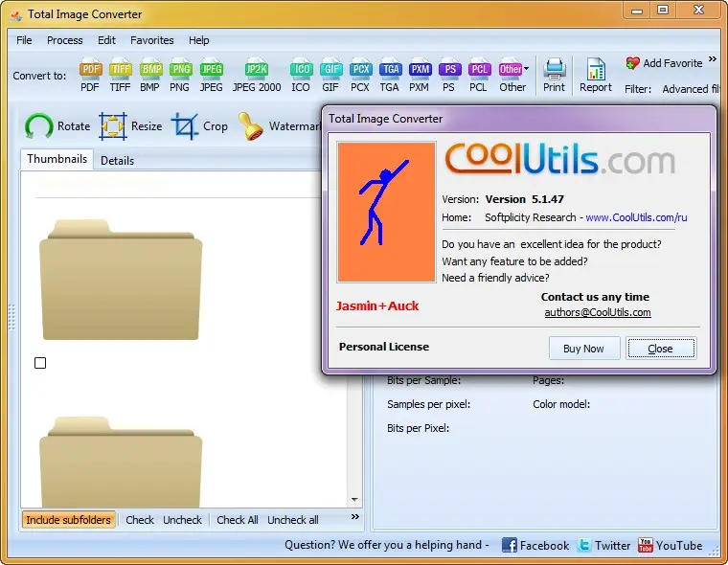Click Check button in bottom bar

point(139,520)
